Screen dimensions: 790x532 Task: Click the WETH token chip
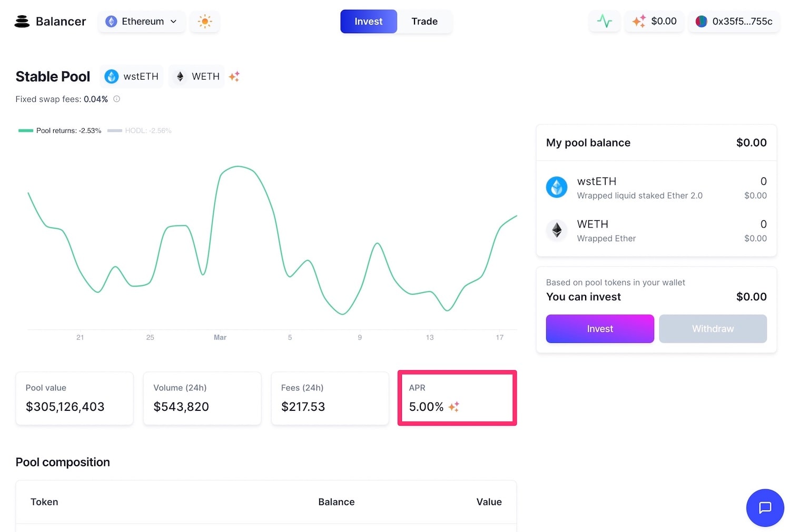point(197,76)
